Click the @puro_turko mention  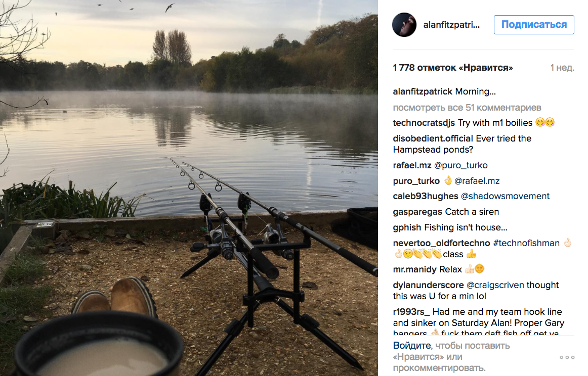coord(461,165)
